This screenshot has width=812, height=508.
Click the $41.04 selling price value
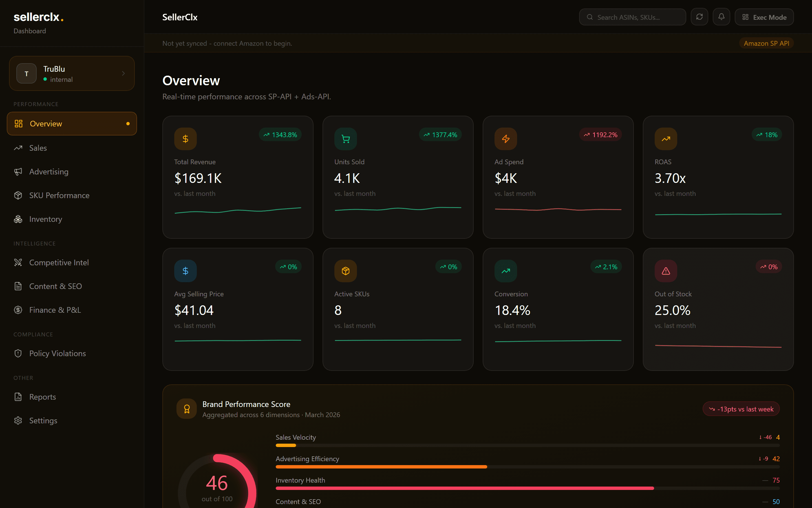194,310
